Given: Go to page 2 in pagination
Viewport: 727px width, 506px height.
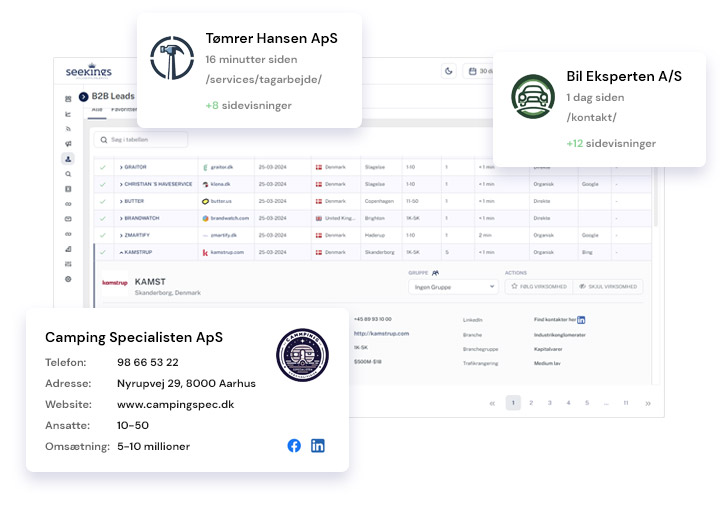Looking at the screenshot, I should coord(531,403).
